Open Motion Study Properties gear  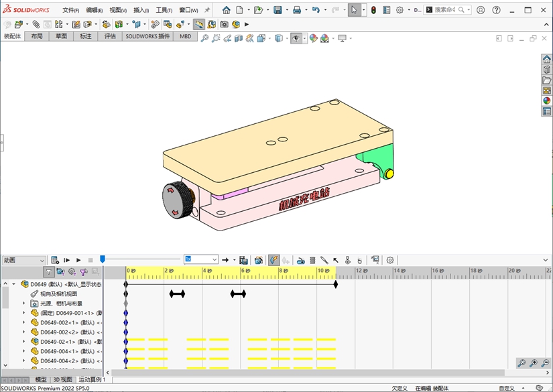(390, 260)
